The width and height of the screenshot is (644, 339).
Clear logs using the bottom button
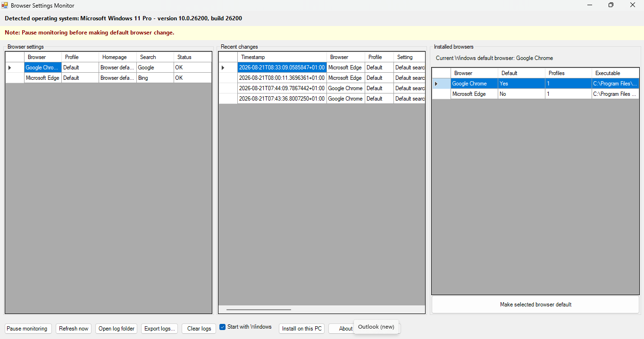(x=199, y=329)
